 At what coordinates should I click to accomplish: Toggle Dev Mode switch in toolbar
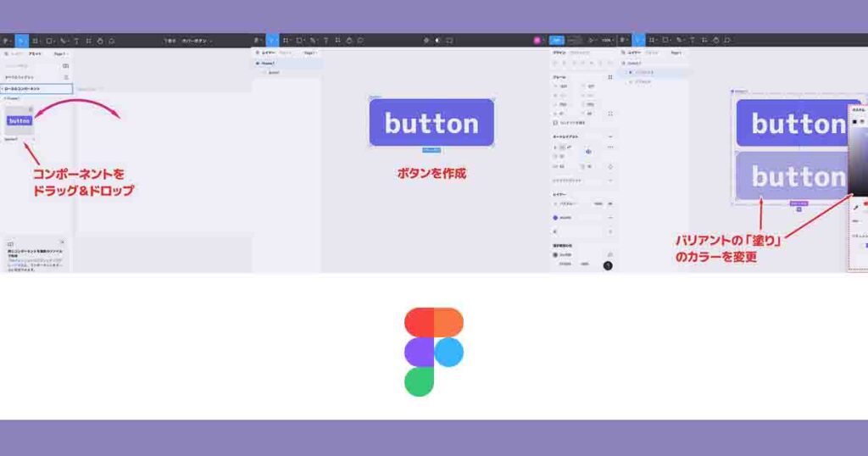pyautogui.click(x=575, y=41)
